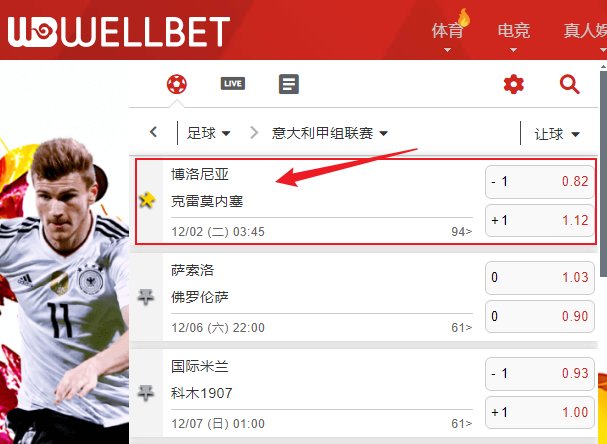This screenshot has width=607, height=444.
Task: Open 94 more markets for 博洛尼亚 match
Action: (461, 231)
